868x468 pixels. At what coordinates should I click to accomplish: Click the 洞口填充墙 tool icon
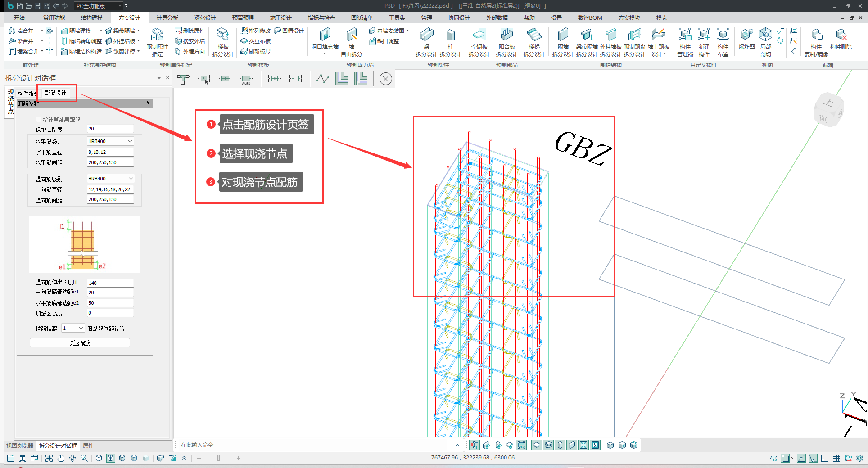[x=325, y=36]
